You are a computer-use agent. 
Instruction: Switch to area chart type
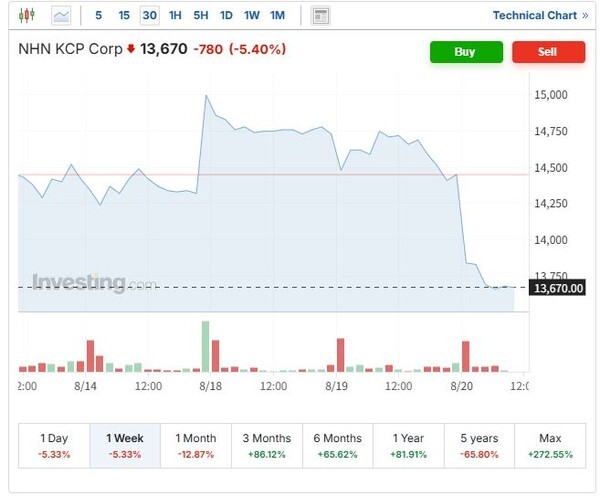point(62,16)
